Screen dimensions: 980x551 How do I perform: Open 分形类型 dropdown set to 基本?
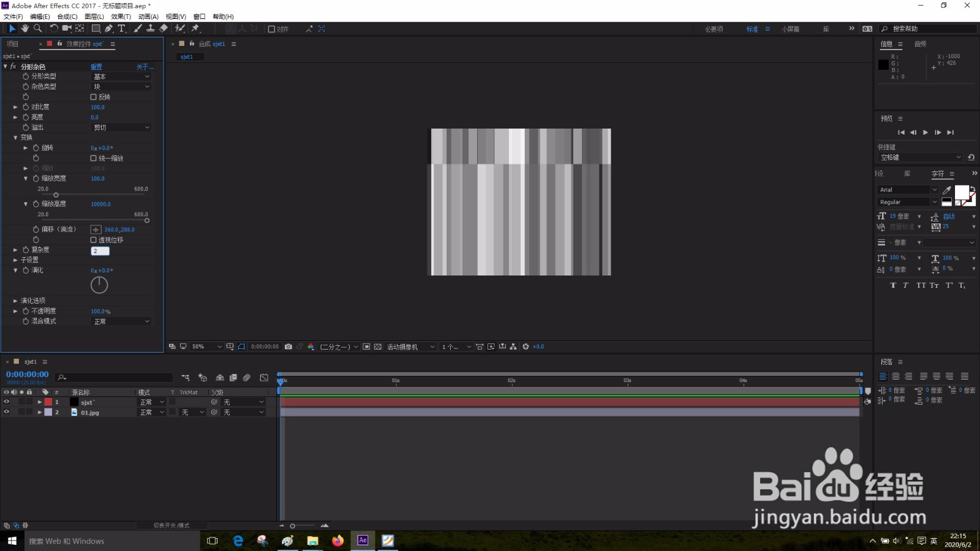121,77
